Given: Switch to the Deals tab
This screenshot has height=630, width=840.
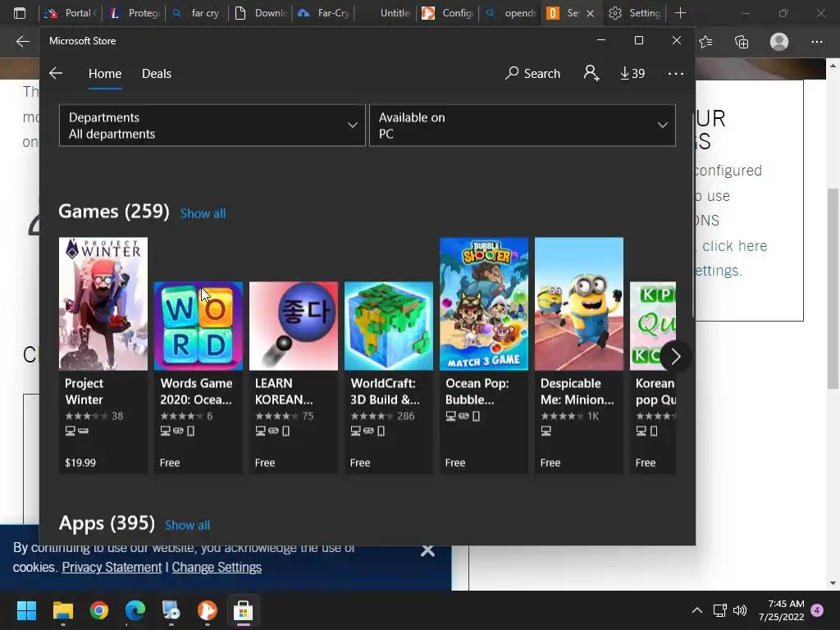Looking at the screenshot, I should 157,73.
